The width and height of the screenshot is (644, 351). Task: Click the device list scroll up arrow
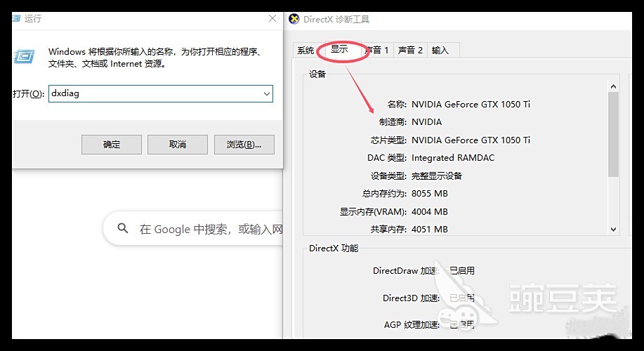click(x=613, y=86)
